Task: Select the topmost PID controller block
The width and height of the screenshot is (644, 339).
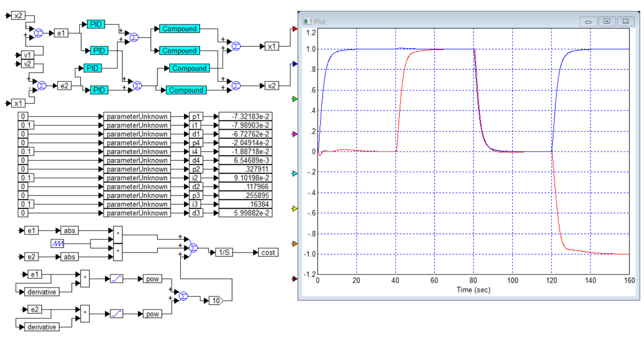Action: [x=96, y=24]
